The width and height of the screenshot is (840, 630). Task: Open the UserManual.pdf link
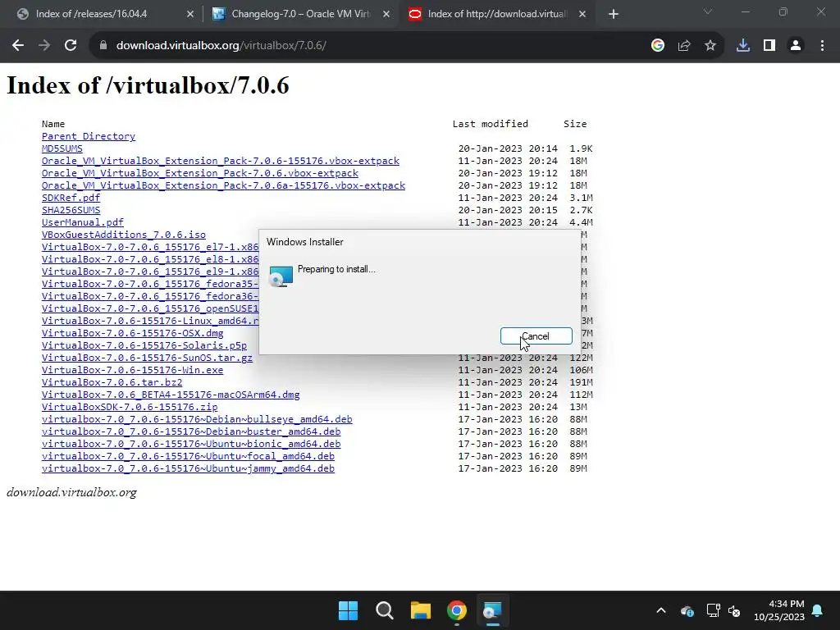83,222
